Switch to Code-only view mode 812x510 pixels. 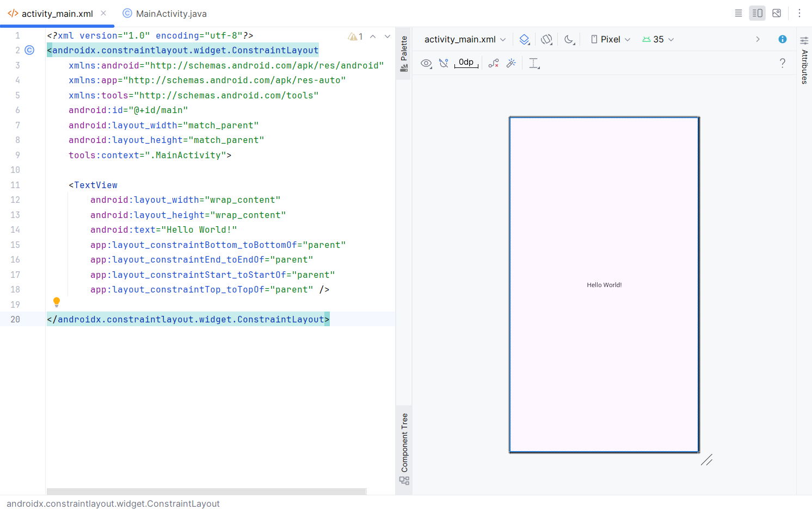click(x=739, y=13)
